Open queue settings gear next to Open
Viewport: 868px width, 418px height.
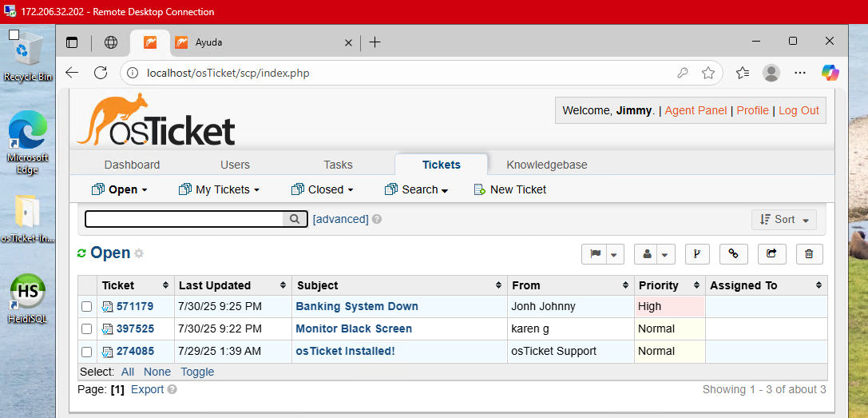[139, 253]
